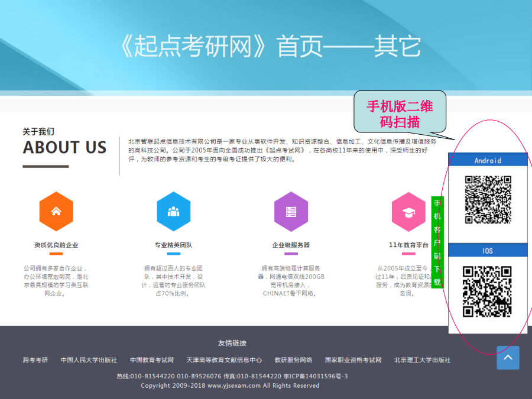
Task: Click the purple server hexagon icon
Action: (x=291, y=212)
